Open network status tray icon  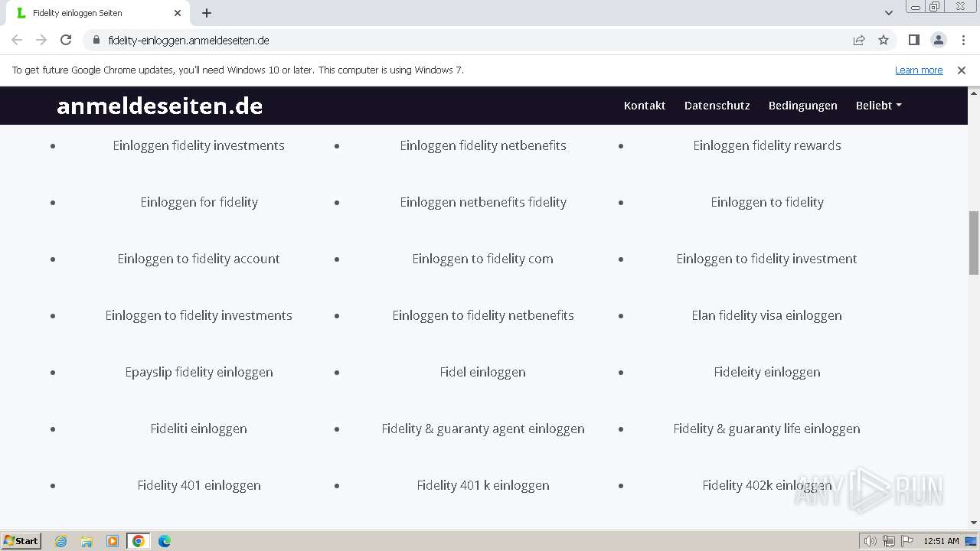pos(889,541)
